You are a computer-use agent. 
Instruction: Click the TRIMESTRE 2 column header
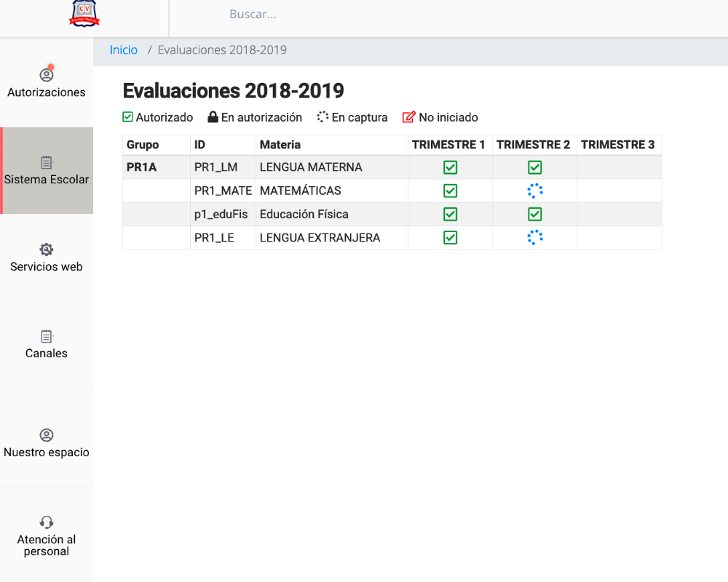coord(534,145)
